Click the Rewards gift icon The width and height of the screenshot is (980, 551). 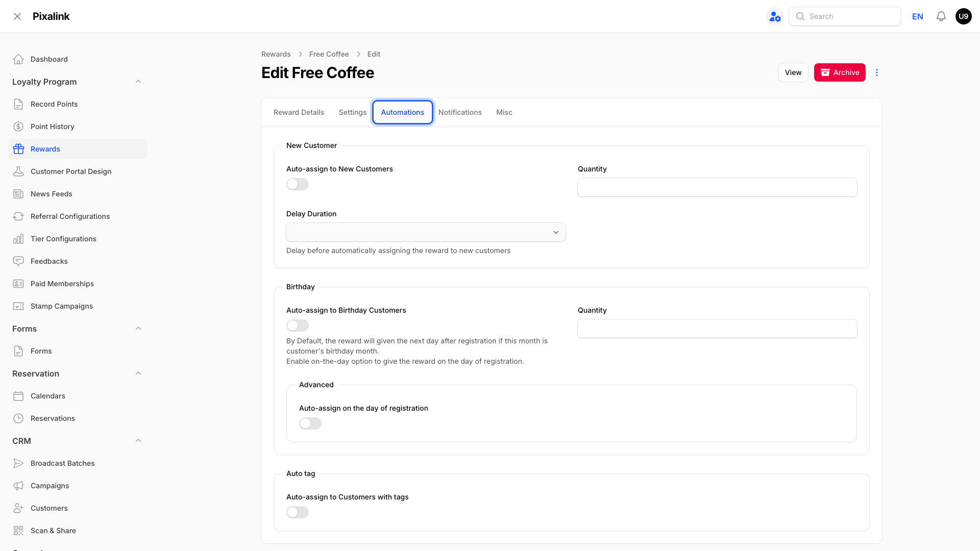click(18, 149)
